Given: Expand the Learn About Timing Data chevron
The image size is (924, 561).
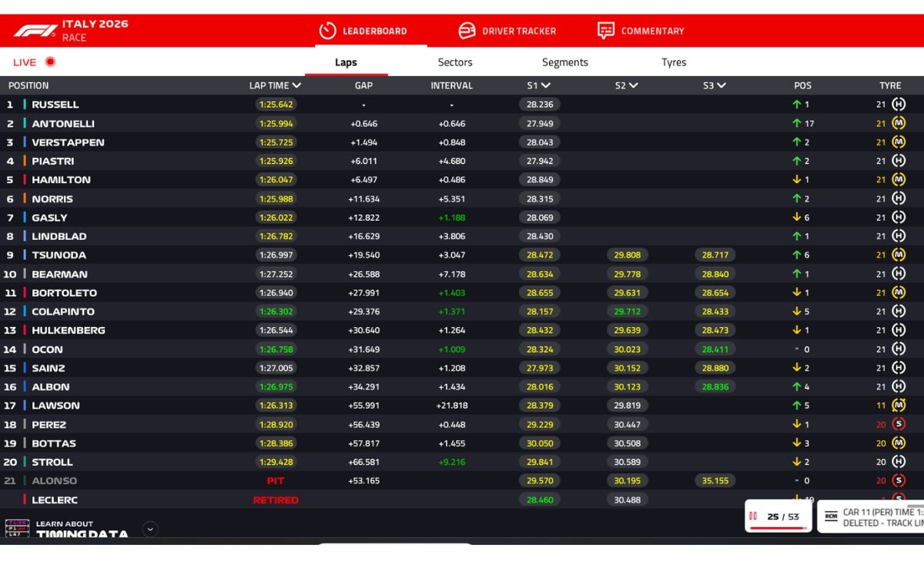Looking at the screenshot, I should [x=150, y=529].
